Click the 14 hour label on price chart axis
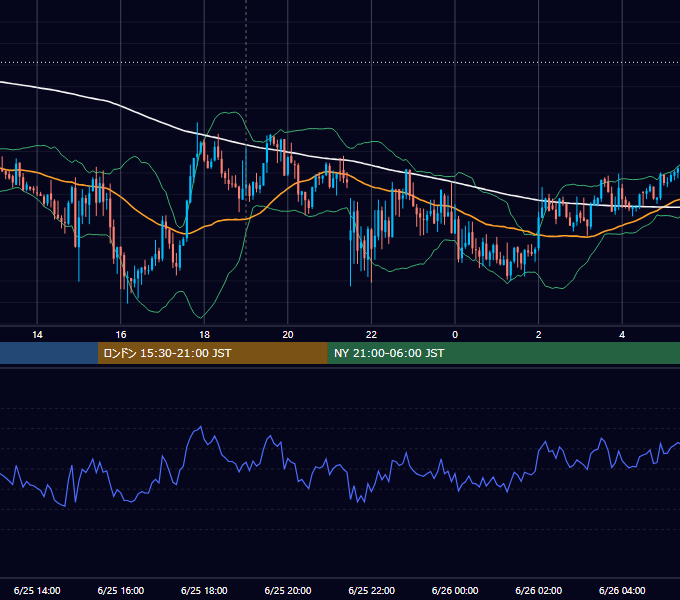This screenshot has width=680, height=600. (x=37, y=335)
